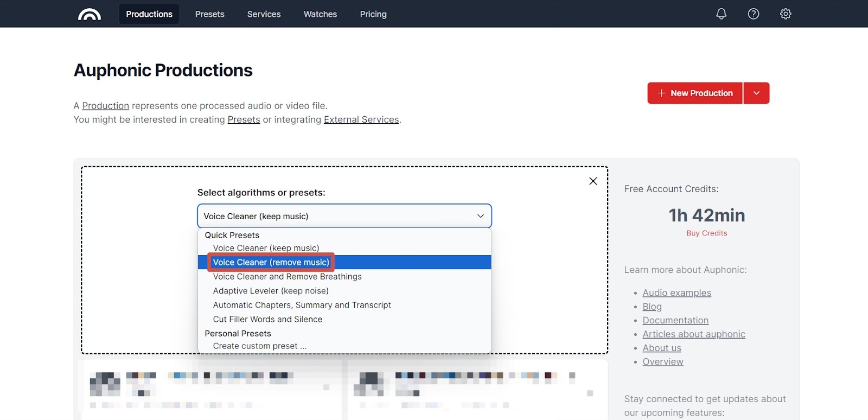Go to the Services tab

tap(264, 14)
